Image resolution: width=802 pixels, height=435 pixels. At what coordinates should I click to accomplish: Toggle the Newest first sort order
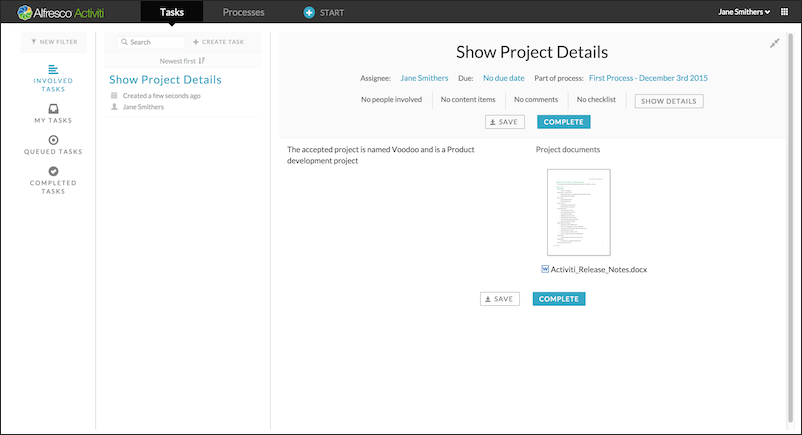coord(182,61)
